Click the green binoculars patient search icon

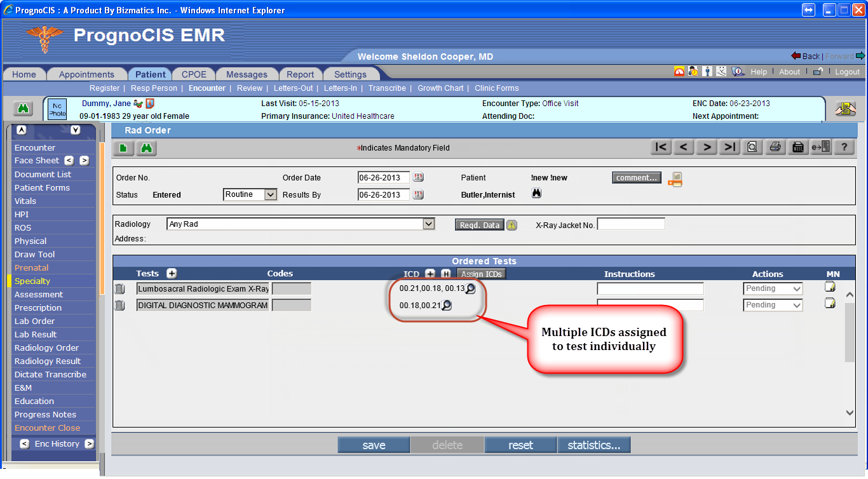(x=24, y=109)
